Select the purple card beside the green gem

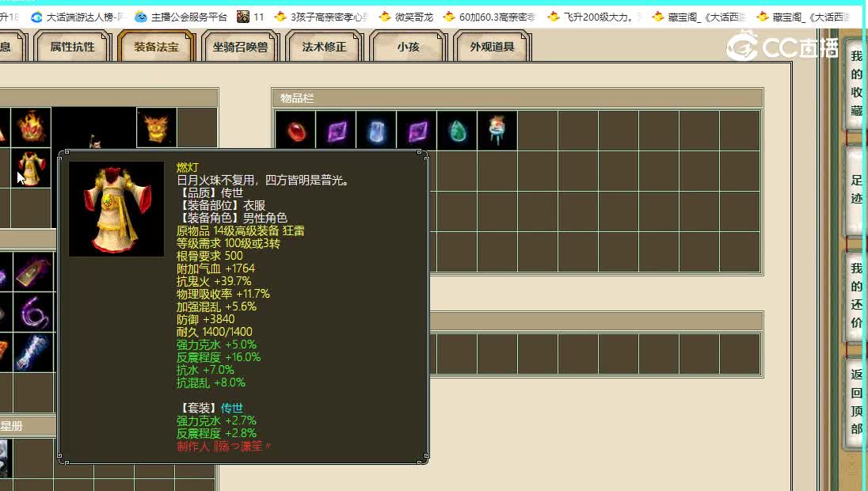(417, 131)
